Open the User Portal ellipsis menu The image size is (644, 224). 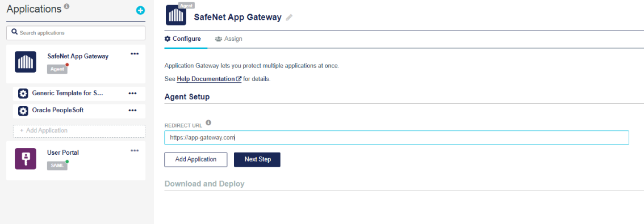pyautogui.click(x=134, y=151)
